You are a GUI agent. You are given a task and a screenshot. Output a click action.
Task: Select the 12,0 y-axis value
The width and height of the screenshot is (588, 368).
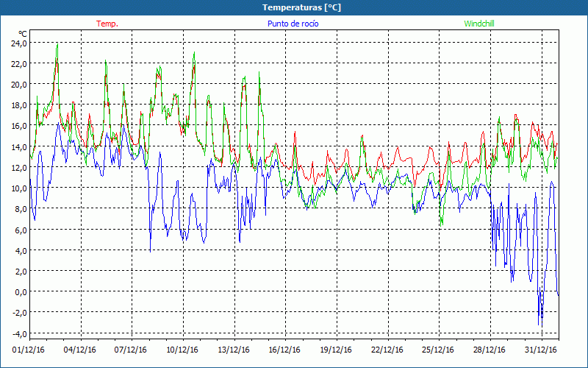(x=19, y=168)
